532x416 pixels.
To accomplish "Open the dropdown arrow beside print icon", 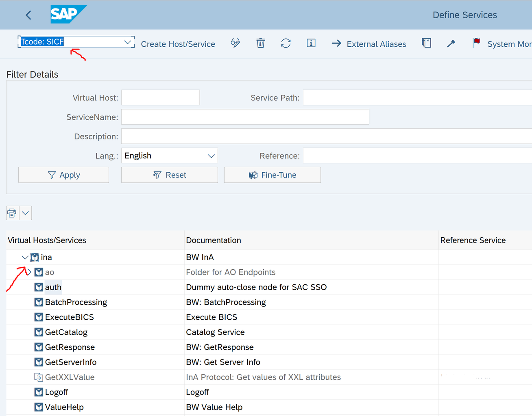I will click(25, 213).
